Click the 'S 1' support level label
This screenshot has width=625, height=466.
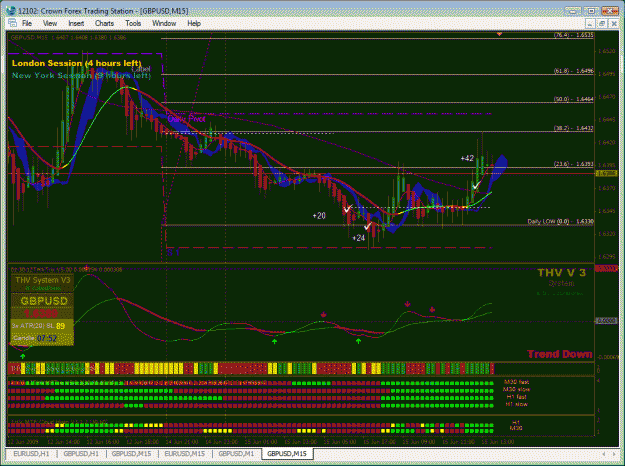(x=173, y=252)
